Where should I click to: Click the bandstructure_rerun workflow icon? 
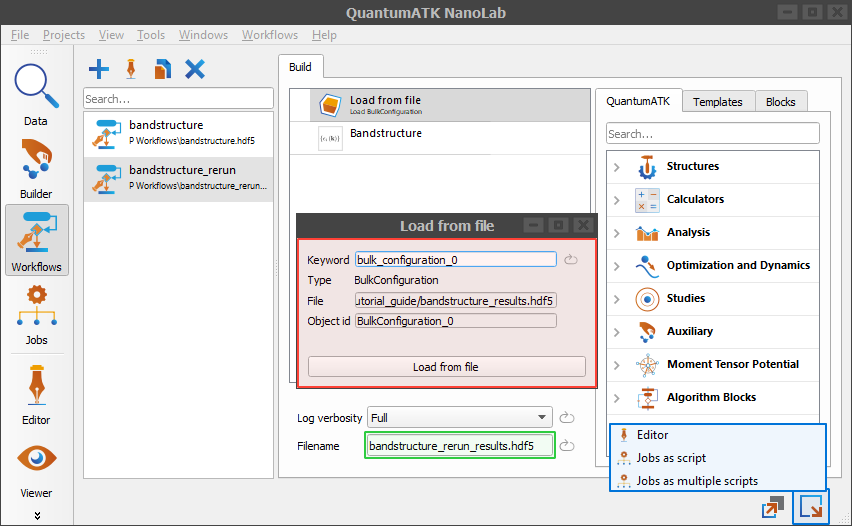106,179
